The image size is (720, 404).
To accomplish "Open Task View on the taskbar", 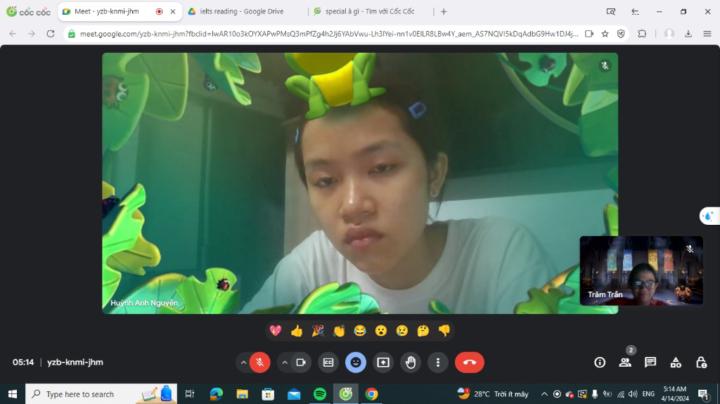I will [190, 394].
